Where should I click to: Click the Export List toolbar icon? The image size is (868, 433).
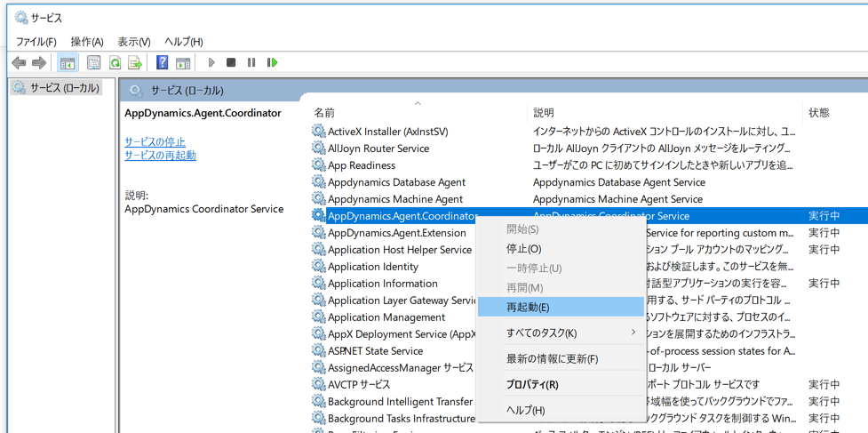(135, 63)
